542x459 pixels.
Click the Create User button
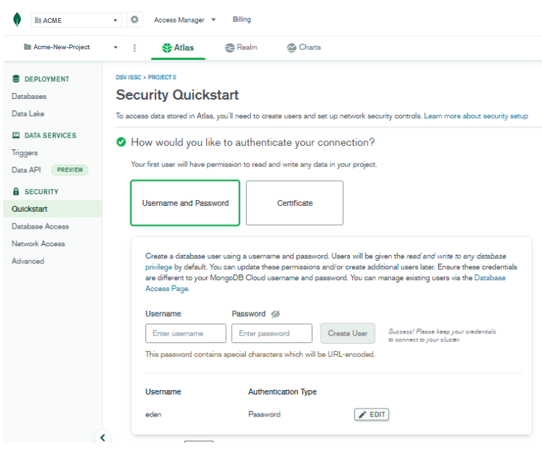(x=347, y=333)
